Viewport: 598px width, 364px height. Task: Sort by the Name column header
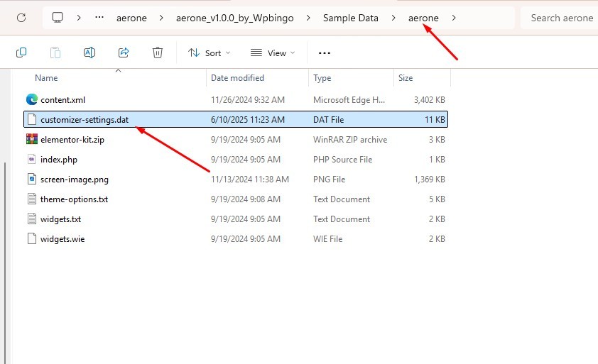tap(46, 78)
